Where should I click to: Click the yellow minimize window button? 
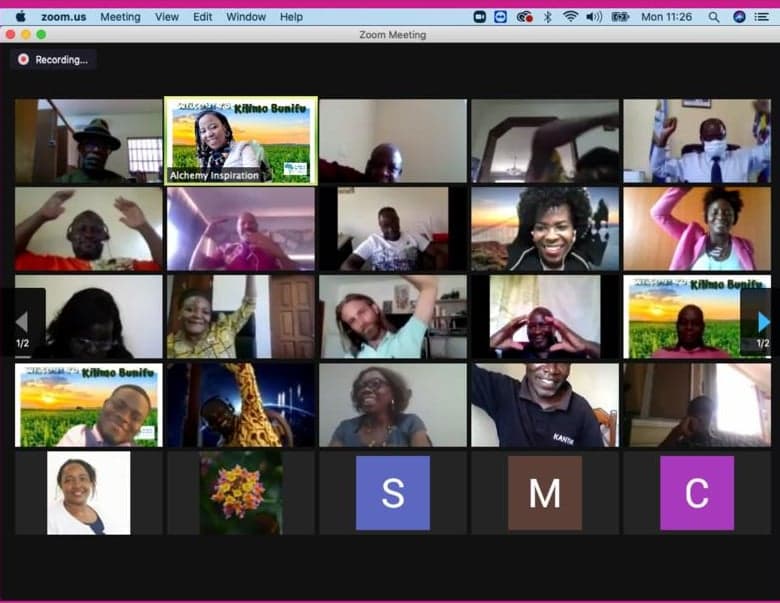click(x=26, y=34)
